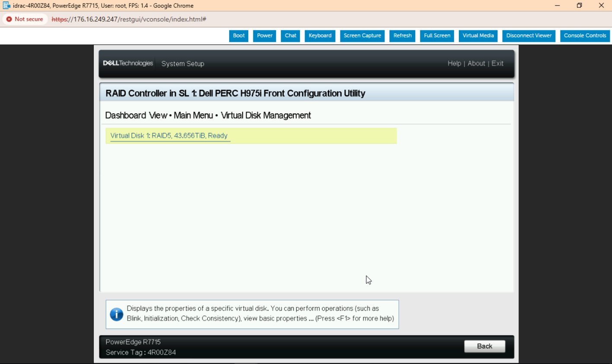The height and width of the screenshot is (364, 612).
Task: Click the PowerEdge R7715 footer text
Action: (x=133, y=342)
